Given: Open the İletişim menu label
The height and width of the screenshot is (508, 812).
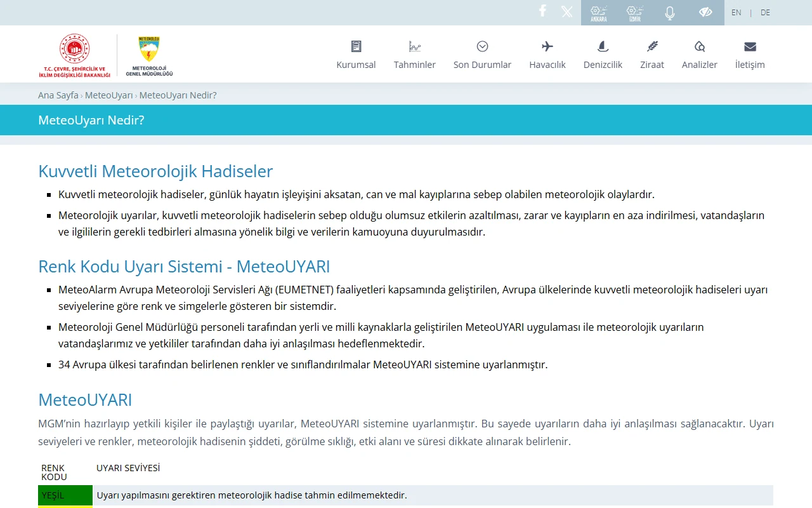Looking at the screenshot, I should click(x=750, y=65).
